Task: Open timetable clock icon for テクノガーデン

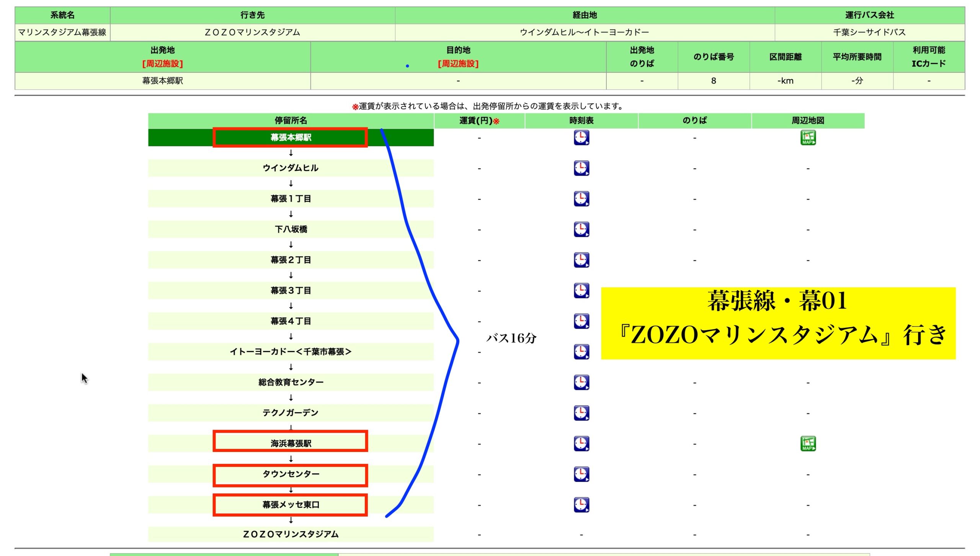Action: coord(581,413)
